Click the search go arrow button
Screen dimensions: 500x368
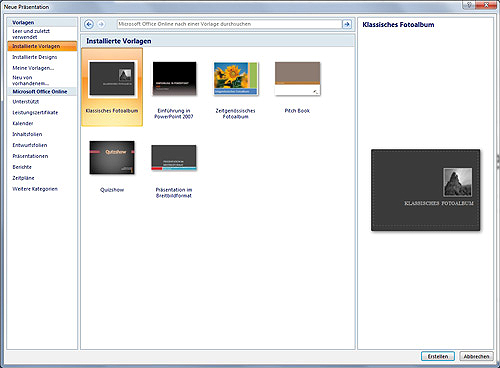(x=347, y=24)
